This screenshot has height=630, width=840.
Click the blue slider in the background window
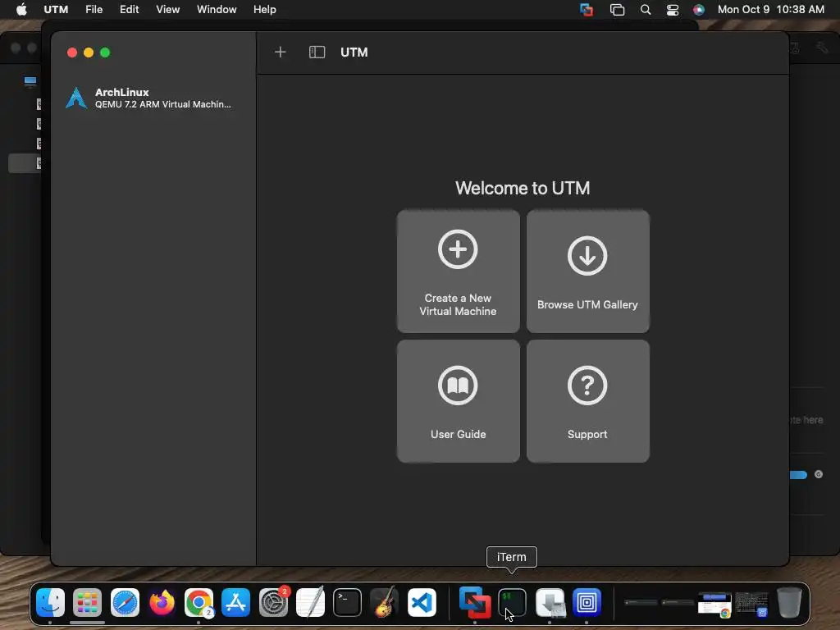point(798,475)
